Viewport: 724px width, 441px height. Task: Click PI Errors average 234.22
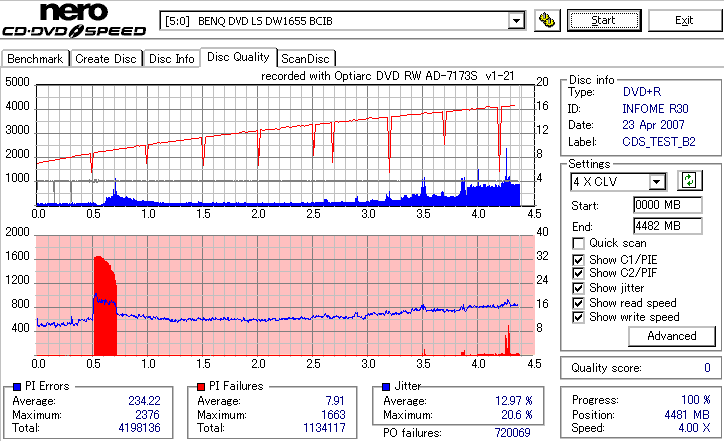[x=144, y=401]
